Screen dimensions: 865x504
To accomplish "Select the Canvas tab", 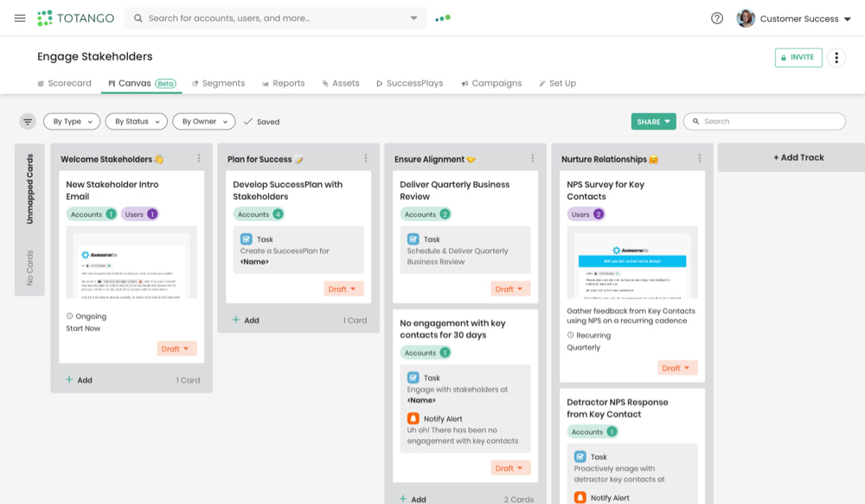I will [x=141, y=83].
